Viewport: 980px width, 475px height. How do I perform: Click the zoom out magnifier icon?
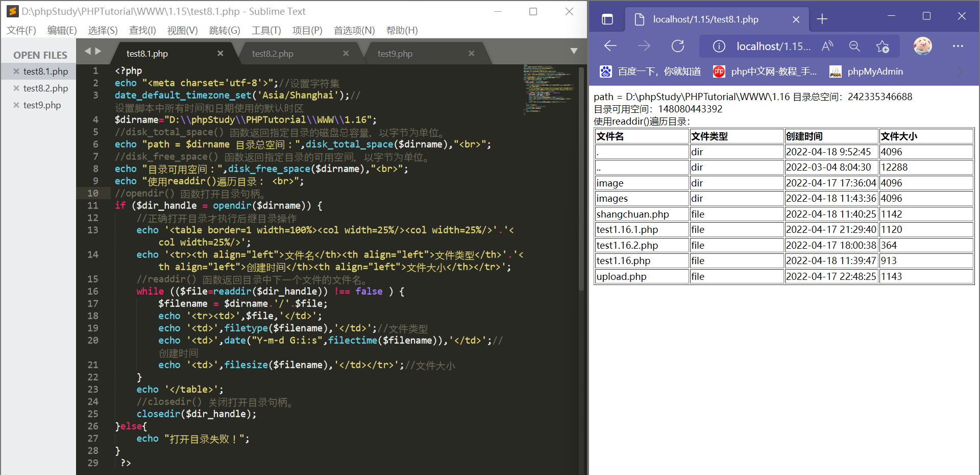point(854,46)
